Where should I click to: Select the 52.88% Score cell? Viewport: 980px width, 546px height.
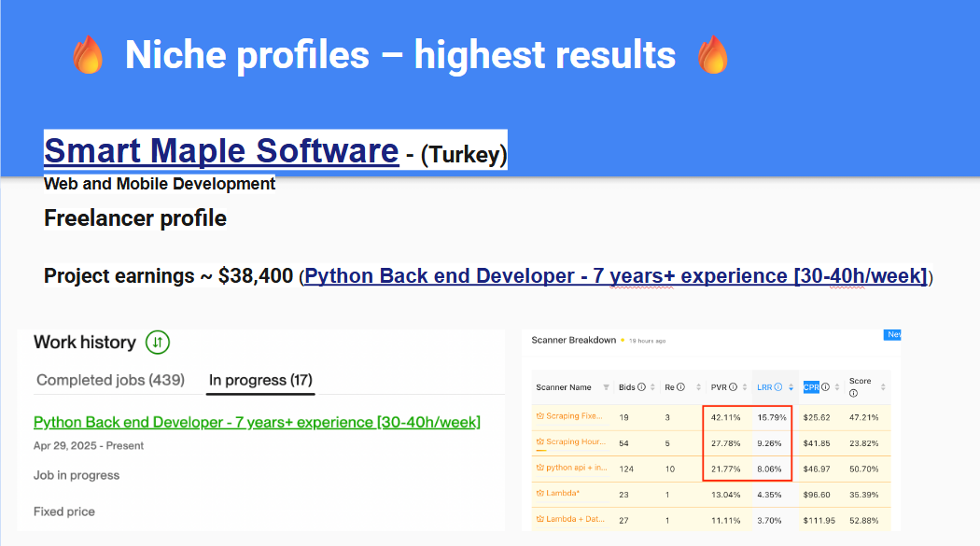[863, 520]
